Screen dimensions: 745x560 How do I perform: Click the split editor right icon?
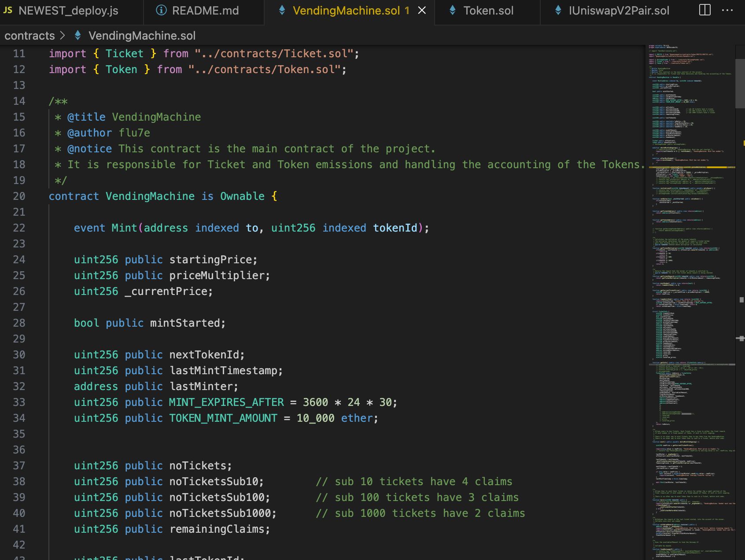click(705, 10)
